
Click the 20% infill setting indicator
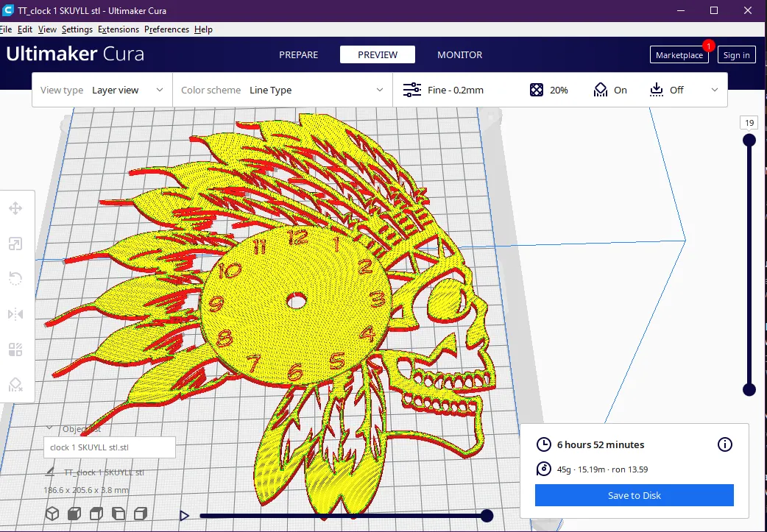coord(549,90)
